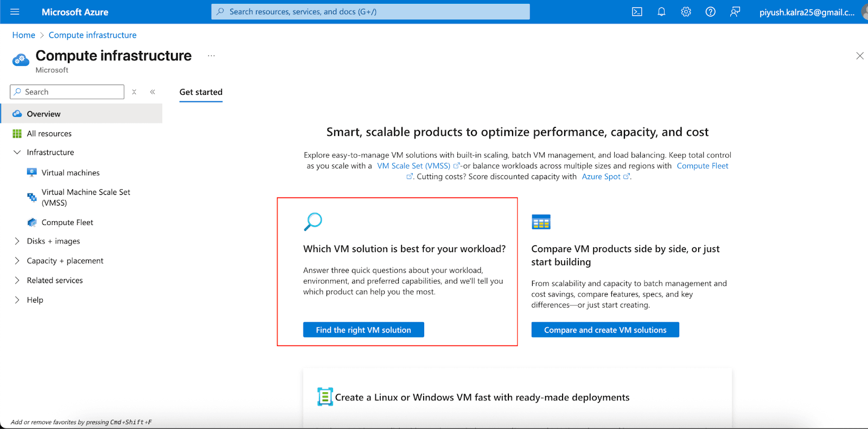Click the Find the right VM solution button
Viewport: 868px width, 429px height.
pyautogui.click(x=363, y=330)
